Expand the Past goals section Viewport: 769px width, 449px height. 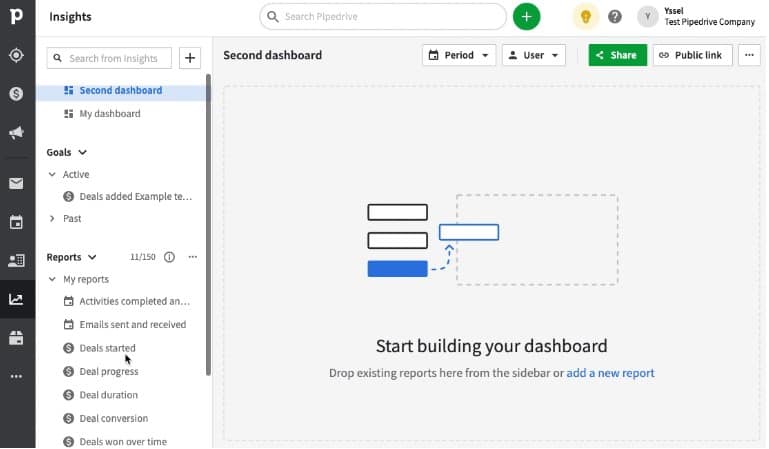52,218
